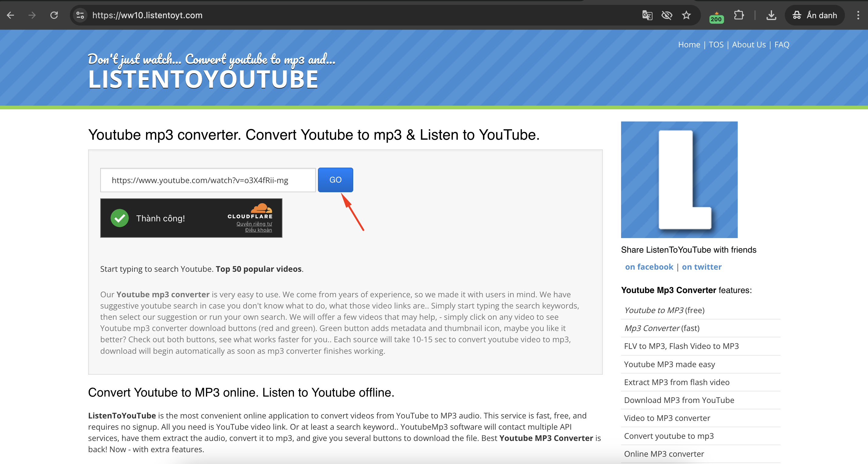Image resolution: width=868 pixels, height=464 pixels.
Task: Open Cloudflare Quyền riêng tư link
Action: 254,224
